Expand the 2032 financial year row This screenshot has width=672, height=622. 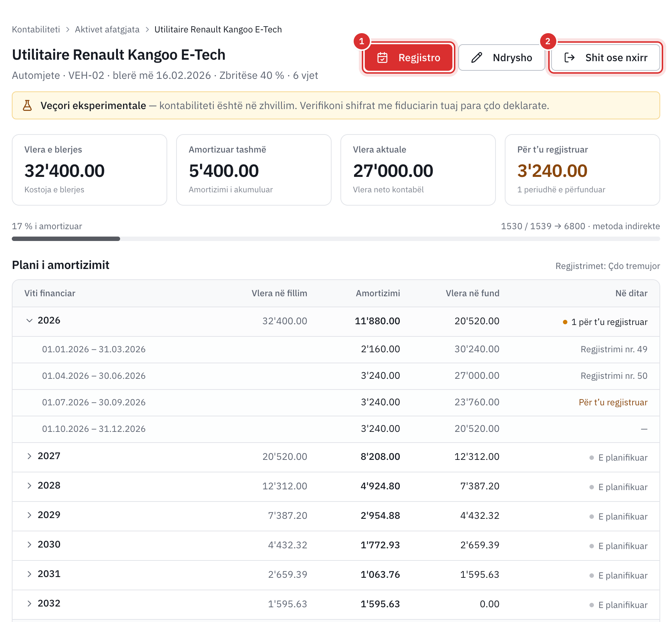click(x=29, y=604)
